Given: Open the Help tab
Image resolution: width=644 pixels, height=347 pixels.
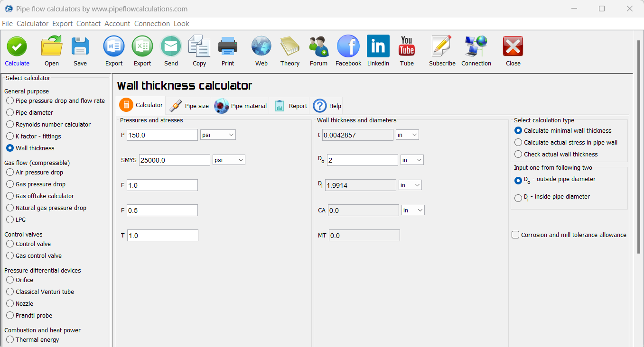Looking at the screenshot, I should [x=327, y=106].
